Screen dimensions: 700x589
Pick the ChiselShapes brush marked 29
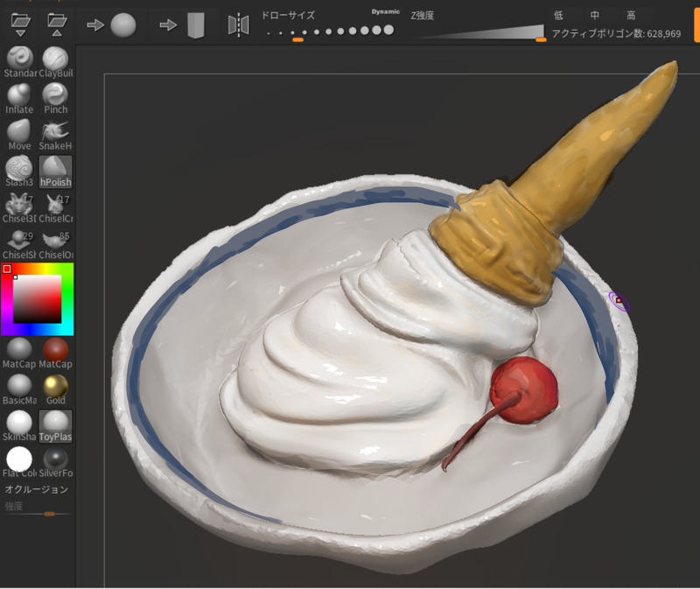click(19, 244)
